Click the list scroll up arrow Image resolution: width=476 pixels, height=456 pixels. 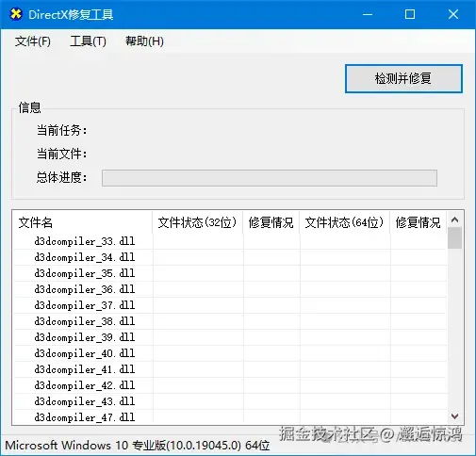coord(454,220)
